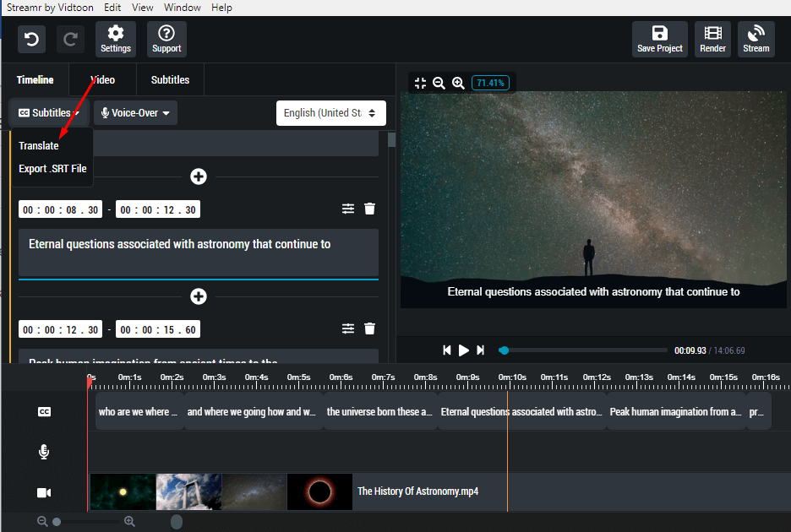The image size is (791, 532).
Task: Click the 71.41% zoom value
Action: point(490,83)
